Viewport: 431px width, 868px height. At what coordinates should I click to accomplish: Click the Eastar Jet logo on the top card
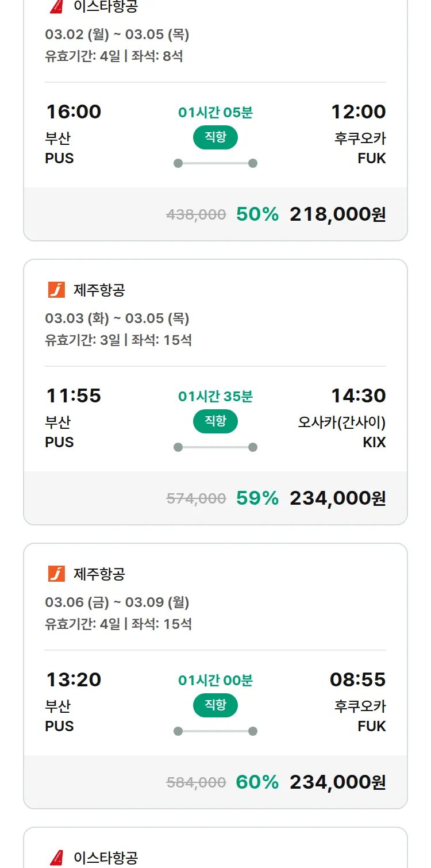(x=56, y=6)
